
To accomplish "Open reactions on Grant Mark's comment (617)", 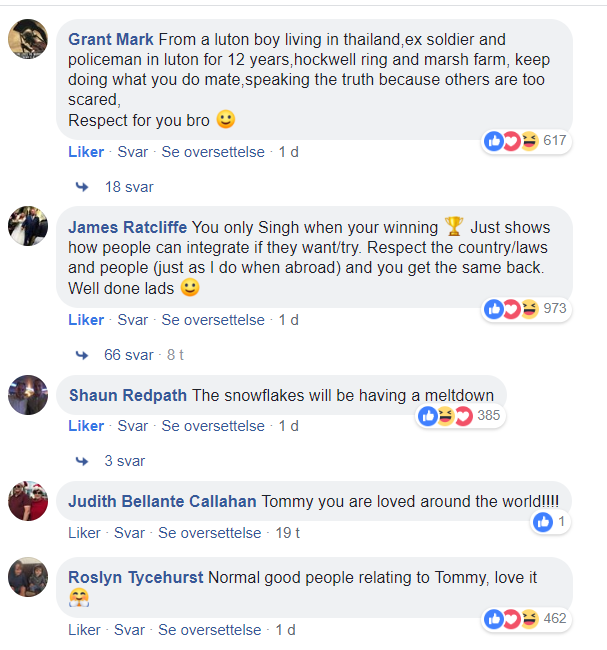I will (x=526, y=141).
